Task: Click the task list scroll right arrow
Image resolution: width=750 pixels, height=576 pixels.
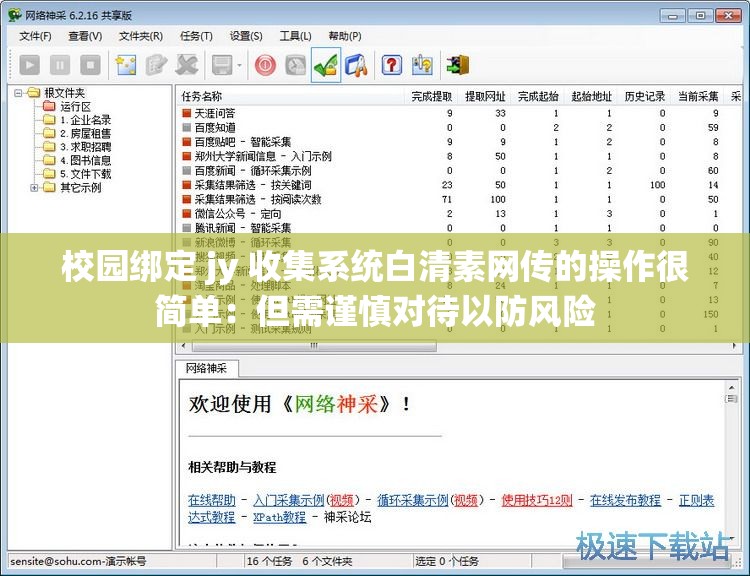Action: [734, 346]
